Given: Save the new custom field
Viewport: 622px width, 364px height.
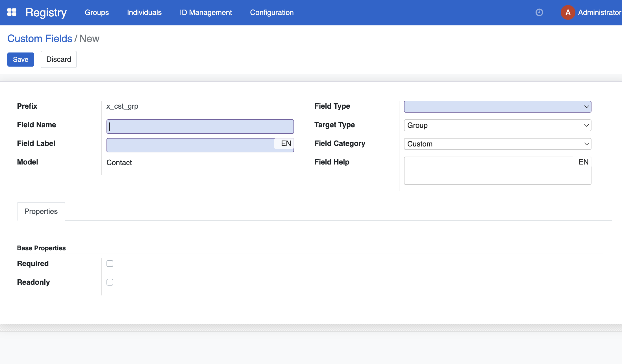Looking at the screenshot, I should 21,60.
